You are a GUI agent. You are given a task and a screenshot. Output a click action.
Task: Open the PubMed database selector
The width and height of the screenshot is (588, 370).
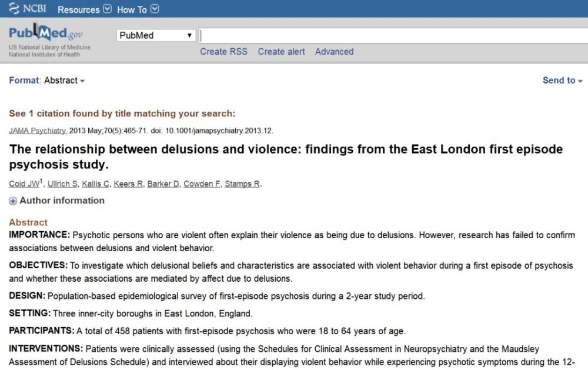[x=156, y=35]
